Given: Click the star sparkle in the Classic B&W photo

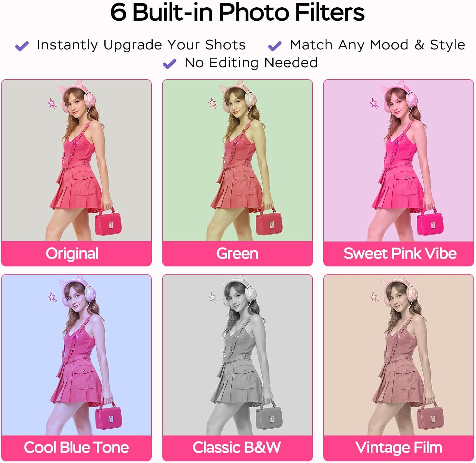Looking at the screenshot, I should pyautogui.click(x=213, y=298).
